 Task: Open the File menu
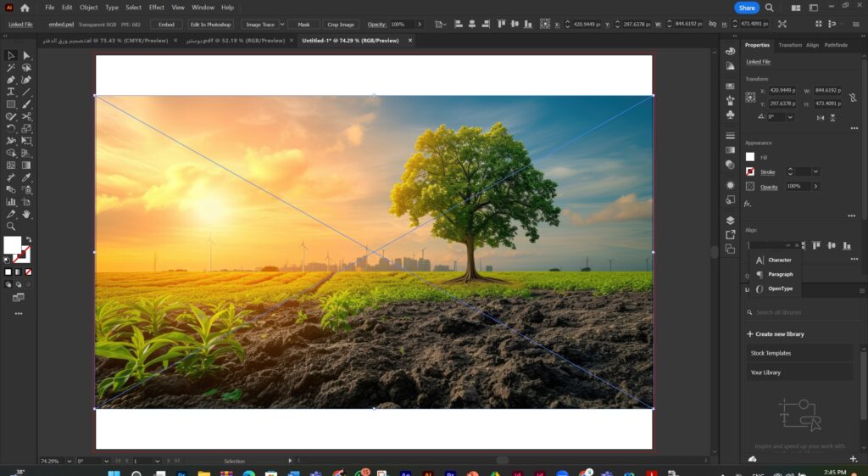pos(50,8)
